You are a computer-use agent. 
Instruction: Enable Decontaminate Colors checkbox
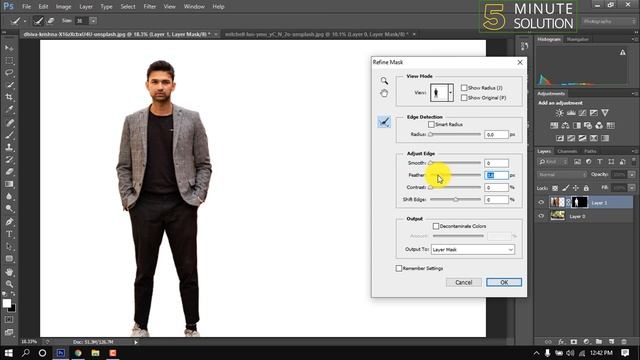click(436, 226)
